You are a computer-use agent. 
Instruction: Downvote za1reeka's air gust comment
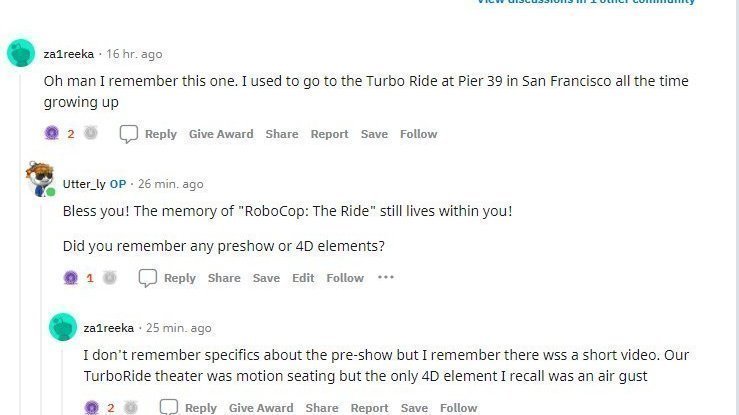tap(130, 408)
